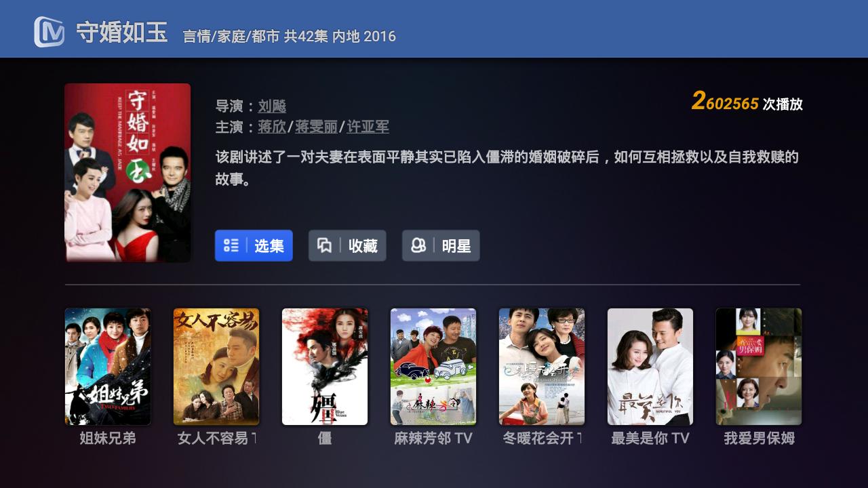Open the 最美是你 TV poster thumbnail
Viewport: 868px width, 488px height.
coord(650,367)
